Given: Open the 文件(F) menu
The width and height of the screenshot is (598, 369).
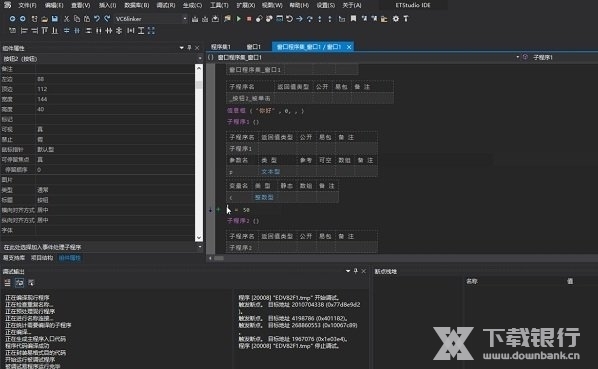Looking at the screenshot, I should [27, 5].
